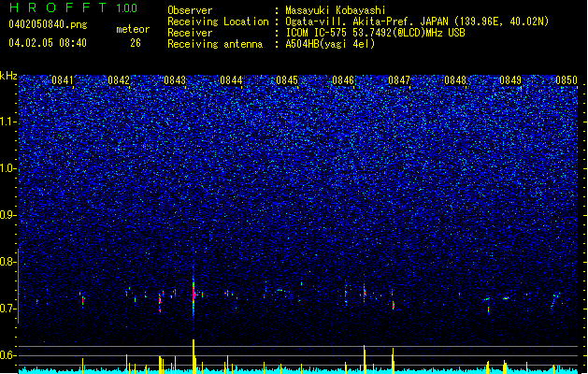Viewport: 588px width, 374px height.
Task: Click the 0846 time marker
Action: pos(343,80)
